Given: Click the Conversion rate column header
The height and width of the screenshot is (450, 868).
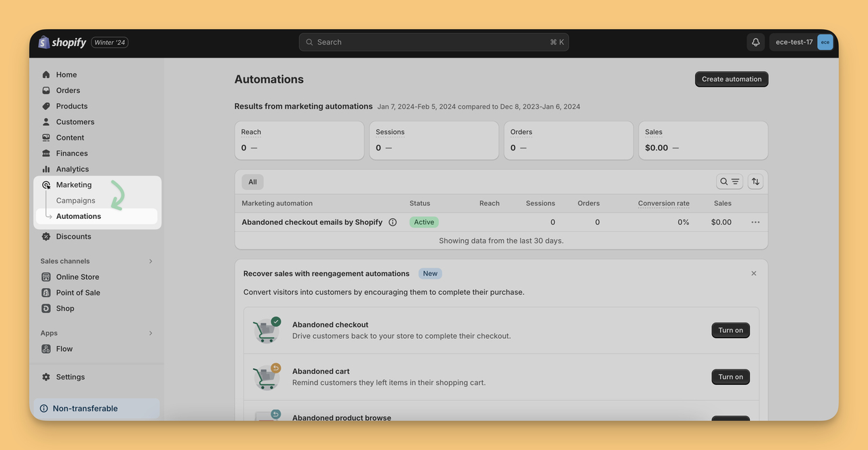Looking at the screenshot, I should coord(664,203).
